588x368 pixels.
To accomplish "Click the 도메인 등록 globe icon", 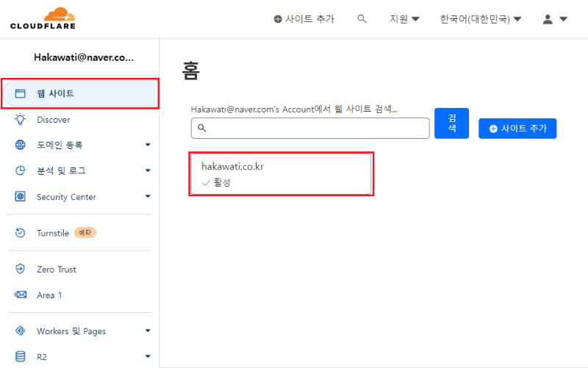I will pos(21,145).
